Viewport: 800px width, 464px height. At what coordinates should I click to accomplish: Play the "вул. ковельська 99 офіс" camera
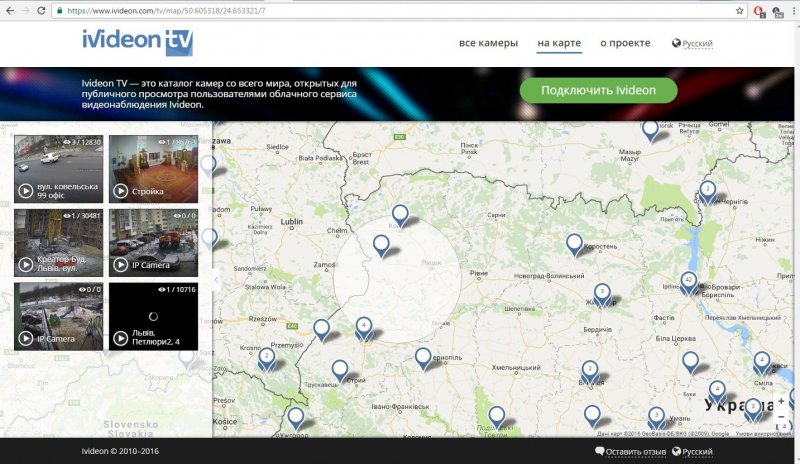pyautogui.click(x=26, y=190)
